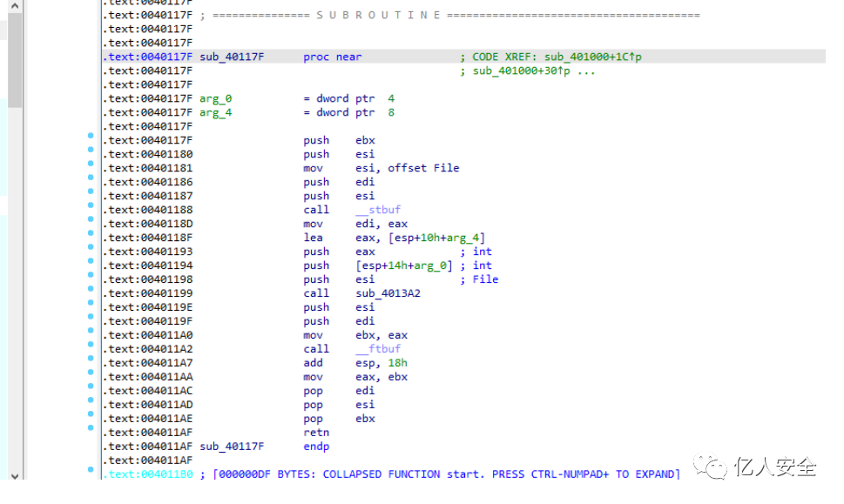844x504 pixels.
Task: Click the [esp+10h+arg_4] operand
Action: click(436, 238)
